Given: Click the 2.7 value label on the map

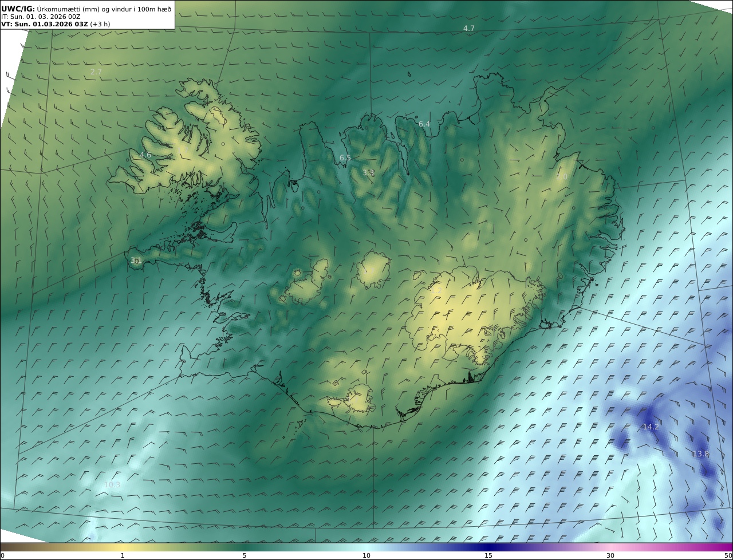Looking at the screenshot, I should tap(96, 72).
